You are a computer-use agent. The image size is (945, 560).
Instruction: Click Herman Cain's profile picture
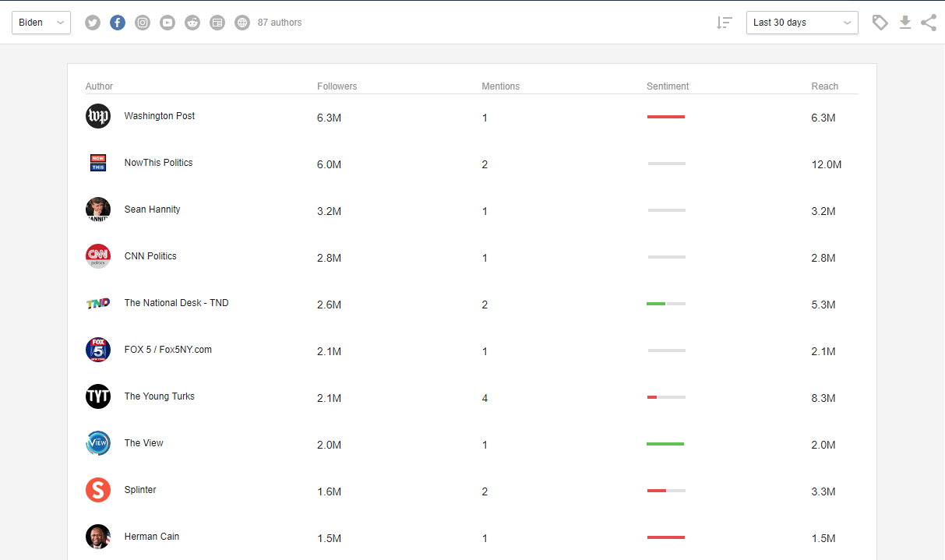pos(98,537)
